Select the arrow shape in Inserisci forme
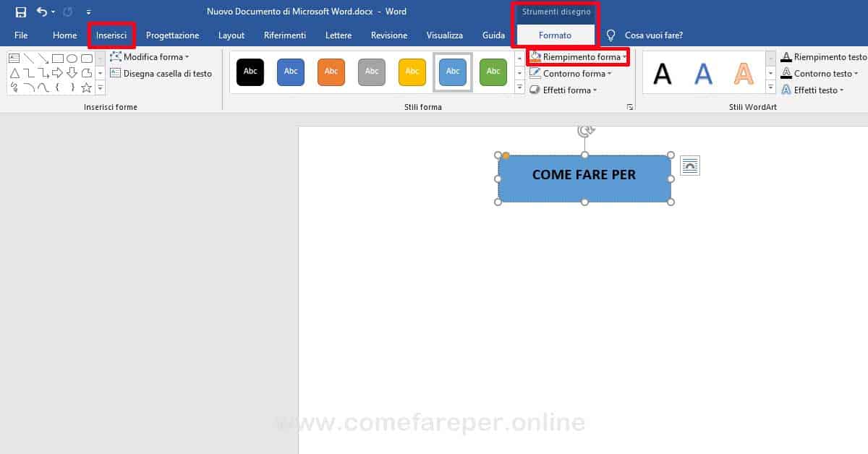 (x=56, y=72)
